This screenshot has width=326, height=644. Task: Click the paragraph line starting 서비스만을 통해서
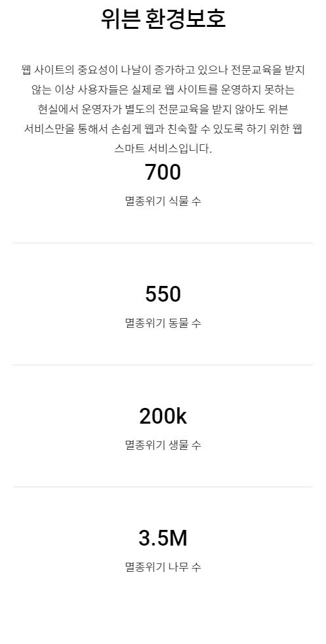coord(163,129)
